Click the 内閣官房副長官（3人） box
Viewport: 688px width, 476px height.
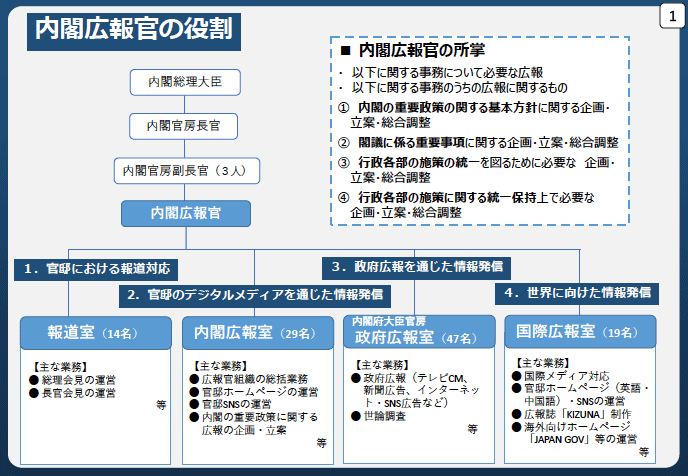[187, 170]
